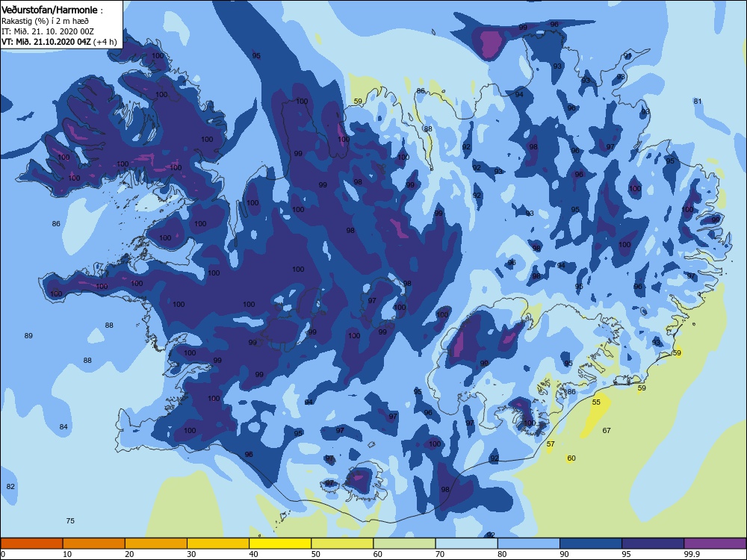Click the purple legend swatch above 99.9
This screenshot has height=560, width=747.
coord(715,544)
